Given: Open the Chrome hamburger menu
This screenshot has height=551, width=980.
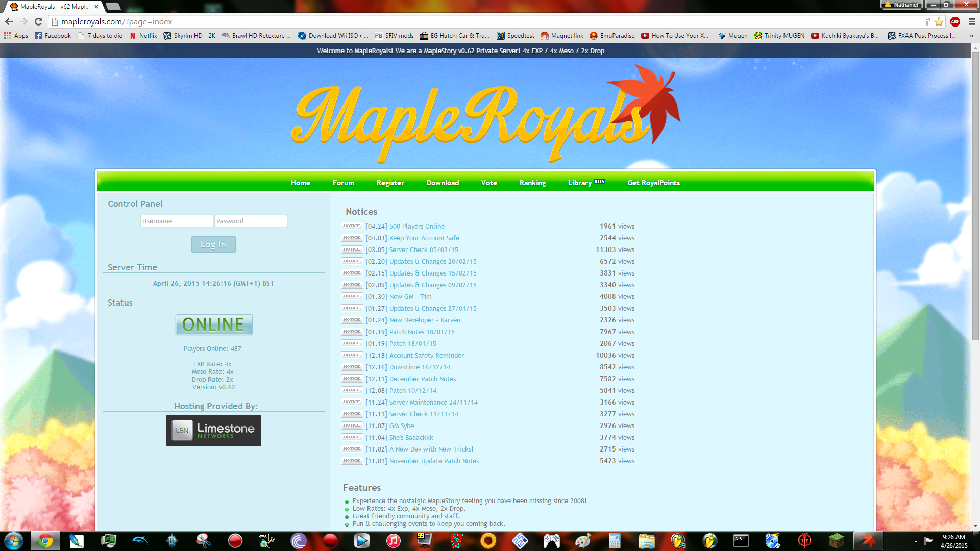Looking at the screenshot, I should [x=972, y=21].
